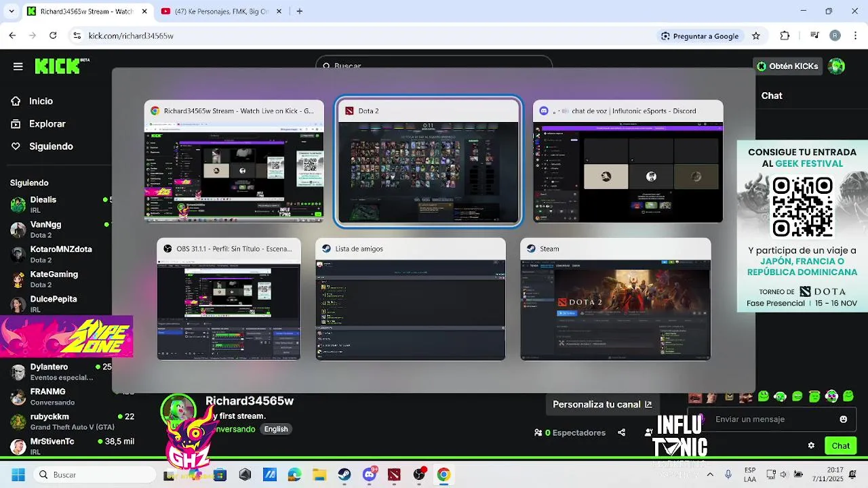Click the Personaliza tu canal link

[602, 405]
